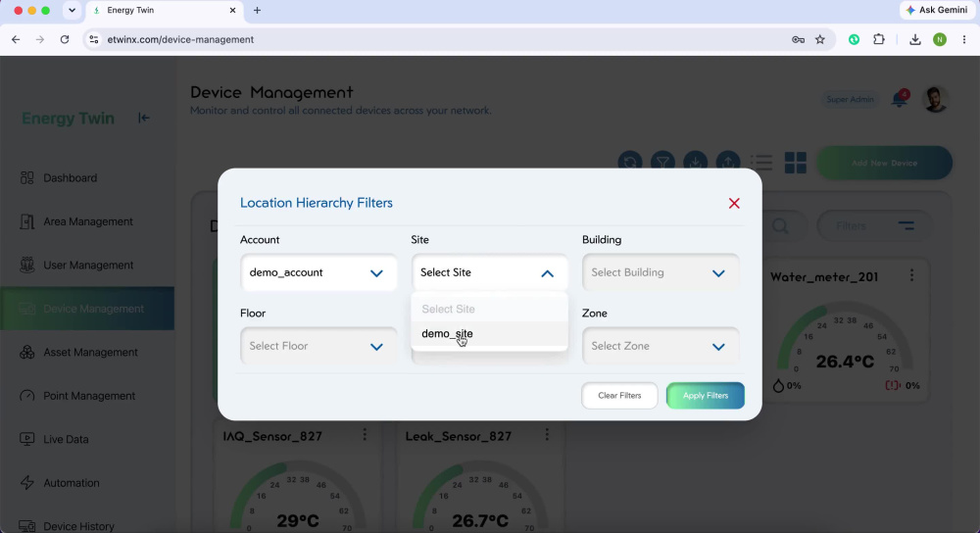Open IAQ_Sensor_827 card options menu
980x533 pixels.
(365, 435)
